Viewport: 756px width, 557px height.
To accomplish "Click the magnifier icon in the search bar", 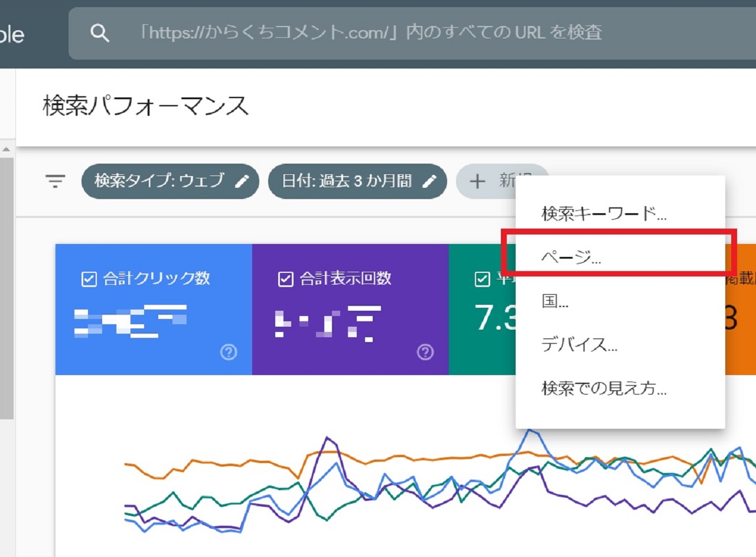I will (100, 33).
